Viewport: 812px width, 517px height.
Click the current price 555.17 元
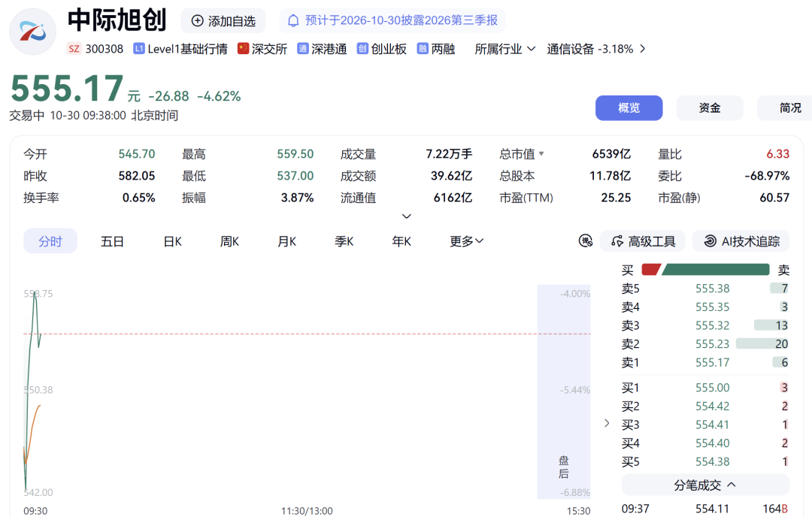point(76,89)
